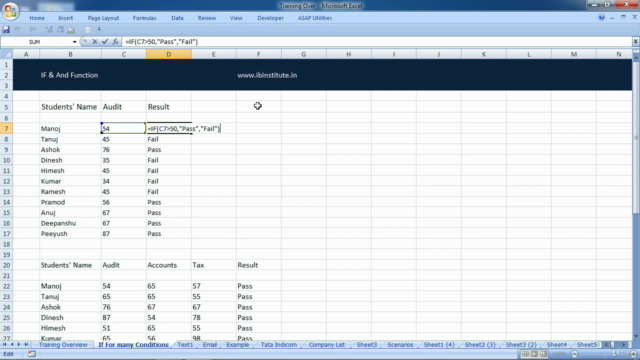
Task: Click the IF & And Function title
Action: tap(69, 75)
